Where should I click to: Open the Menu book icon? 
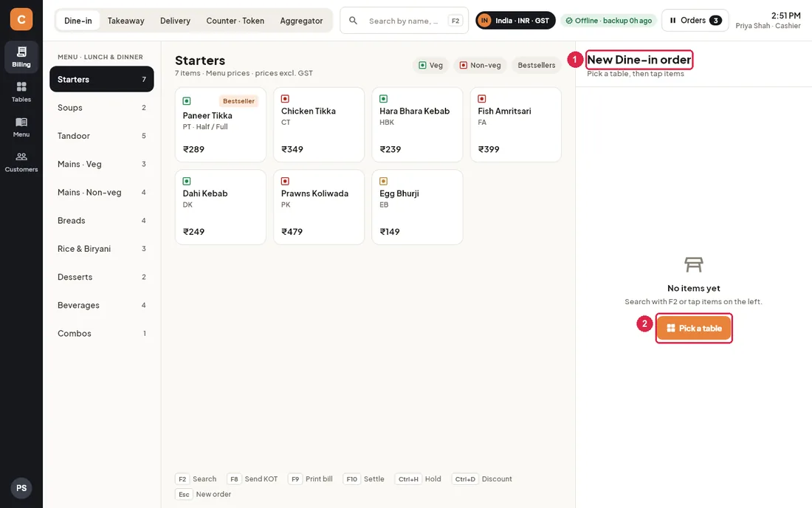(x=21, y=123)
